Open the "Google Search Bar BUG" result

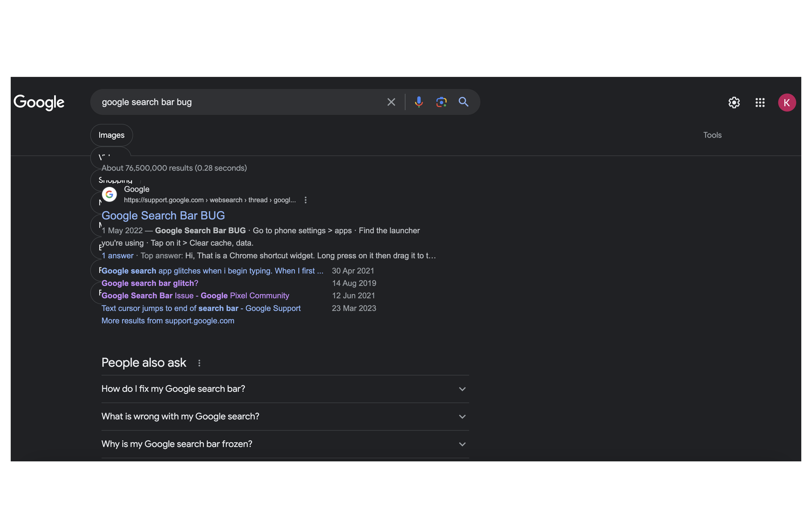pyautogui.click(x=163, y=215)
